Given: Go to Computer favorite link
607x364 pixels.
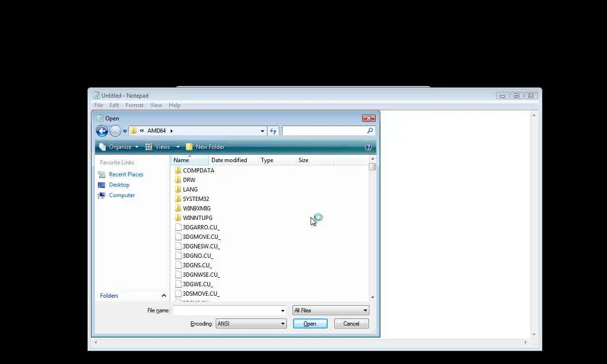Looking at the screenshot, I should pos(122,195).
